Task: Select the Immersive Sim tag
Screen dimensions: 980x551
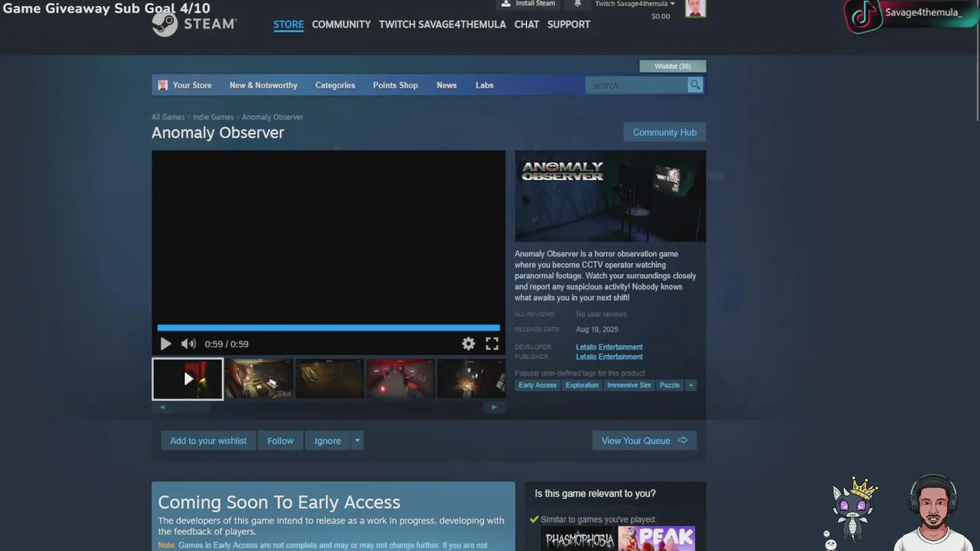Action: pos(629,385)
